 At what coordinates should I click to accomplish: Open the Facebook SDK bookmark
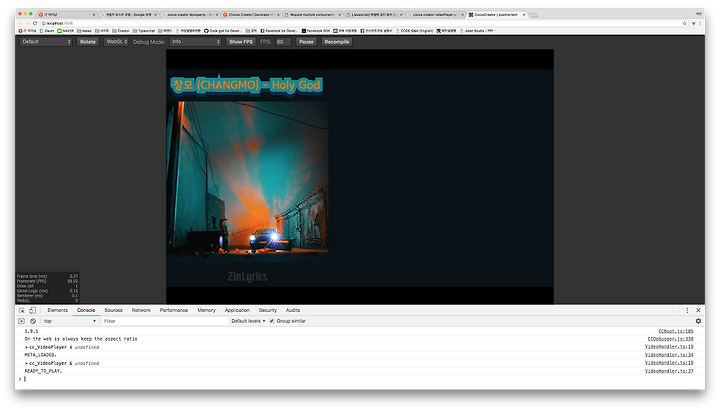point(316,31)
